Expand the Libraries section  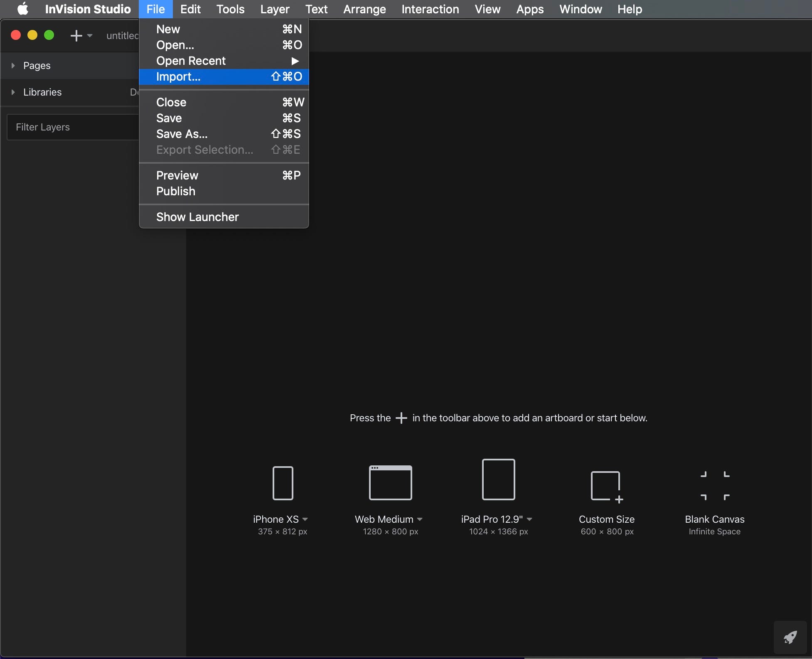[x=12, y=92]
